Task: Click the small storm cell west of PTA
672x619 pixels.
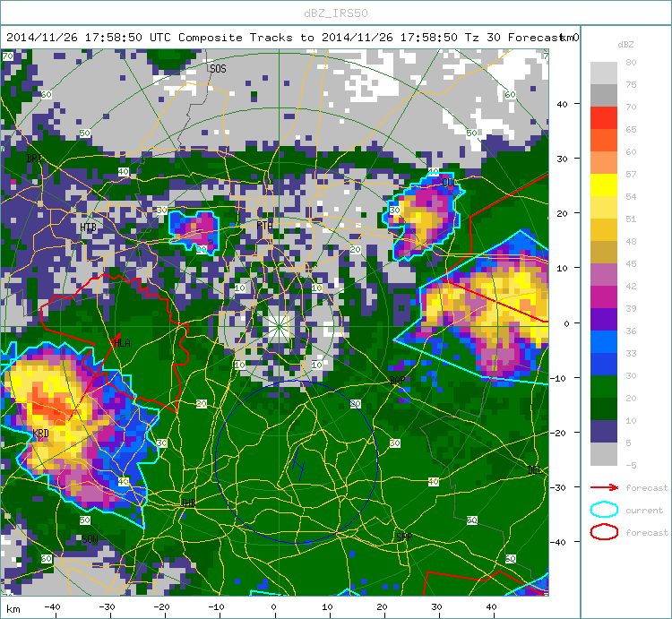Action: point(195,231)
